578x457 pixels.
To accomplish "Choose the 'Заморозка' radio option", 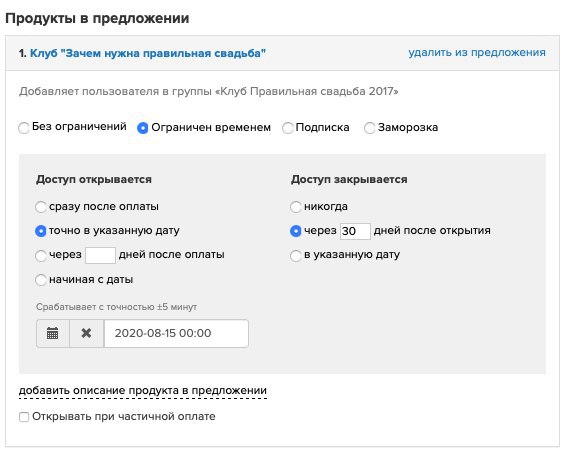I will point(369,128).
